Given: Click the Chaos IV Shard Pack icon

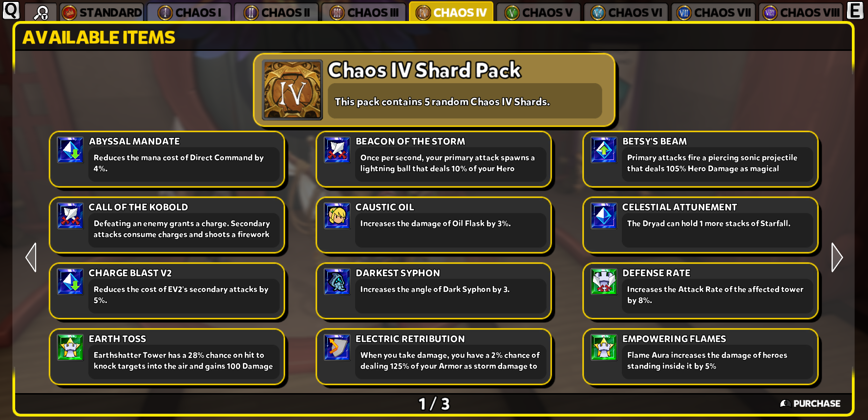Looking at the screenshot, I should 292,90.
